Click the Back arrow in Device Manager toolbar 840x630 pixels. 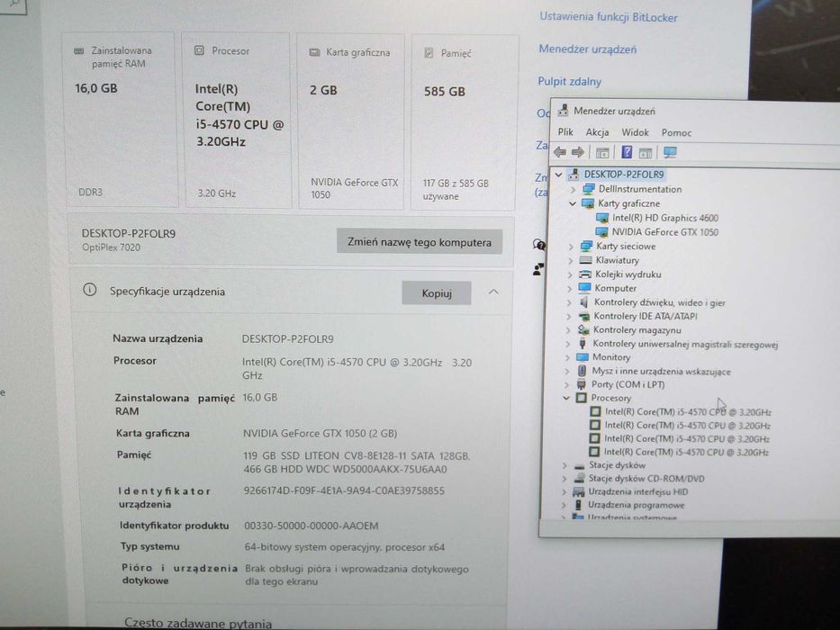(x=560, y=153)
